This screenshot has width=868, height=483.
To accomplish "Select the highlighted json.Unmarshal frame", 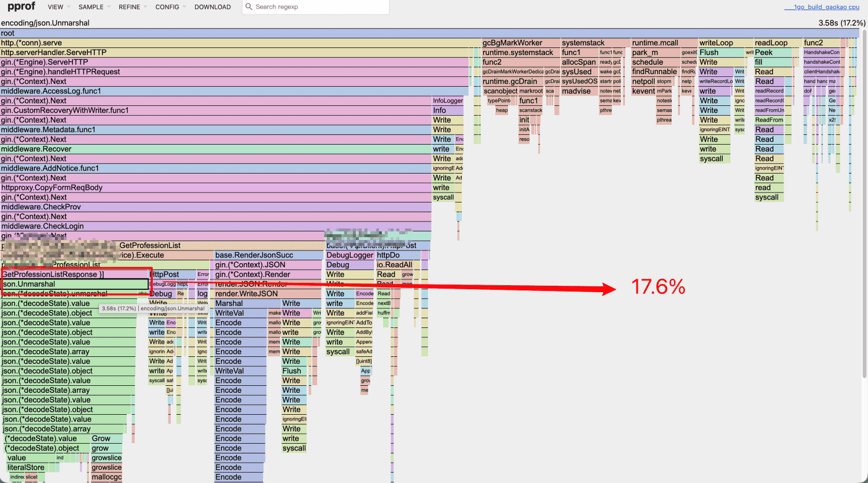I will tap(75, 284).
